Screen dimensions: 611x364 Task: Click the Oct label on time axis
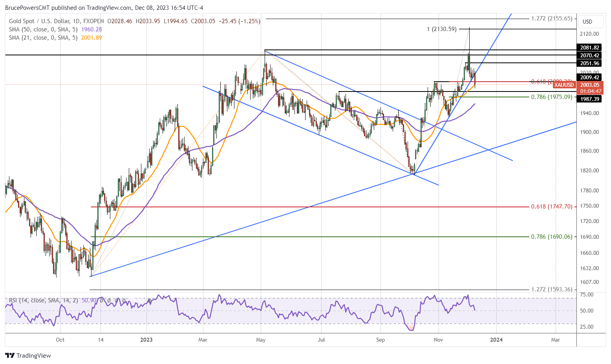point(60,340)
